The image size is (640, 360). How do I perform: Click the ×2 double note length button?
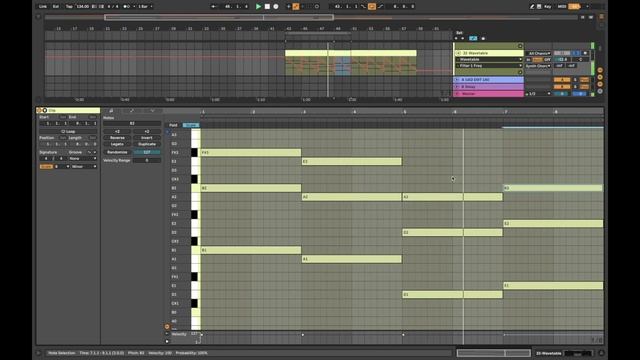(147, 131)
